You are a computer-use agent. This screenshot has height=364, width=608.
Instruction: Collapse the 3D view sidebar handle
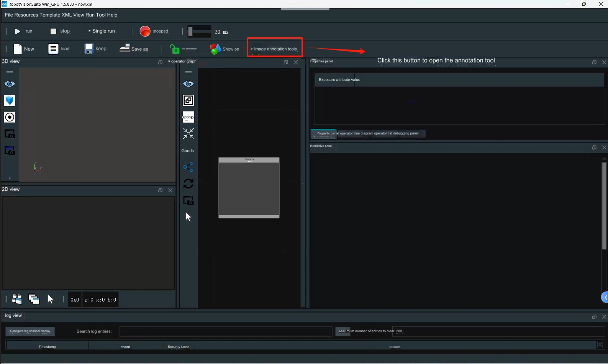[x=10, y=72]
